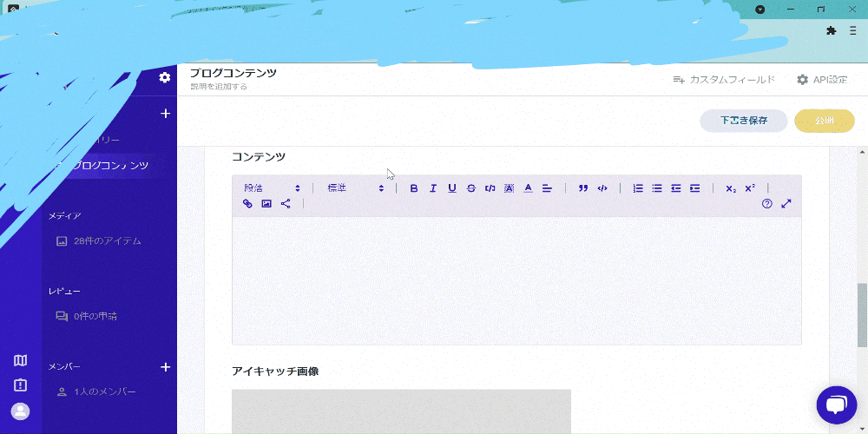Open カスタムフィールド settings
Viewport: 868px width, 434px height.
[723, 80]
